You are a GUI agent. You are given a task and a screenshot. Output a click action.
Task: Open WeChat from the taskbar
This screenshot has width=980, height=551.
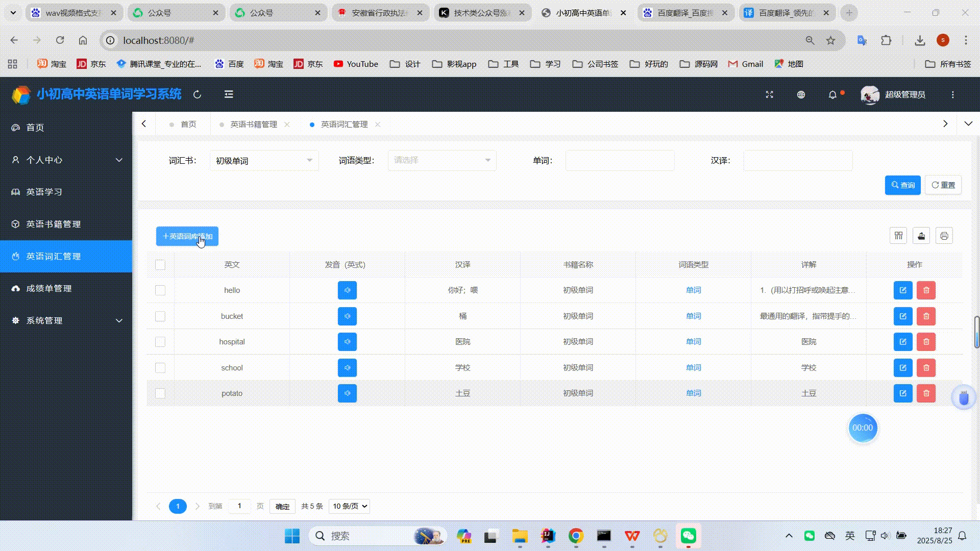(689, 536)
